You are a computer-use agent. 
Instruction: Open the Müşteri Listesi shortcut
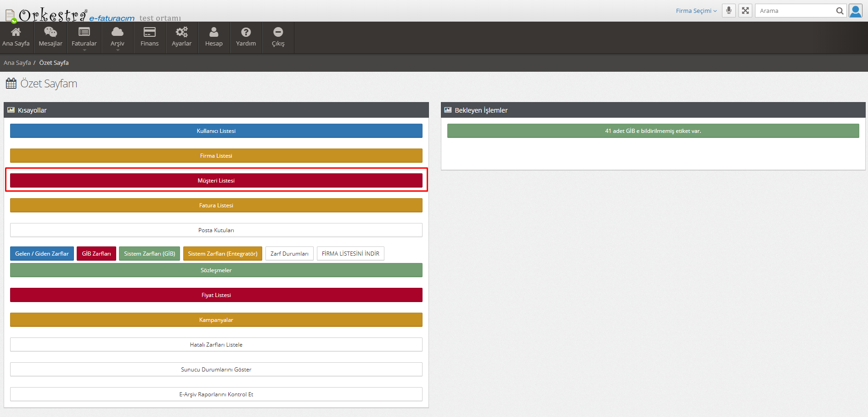(216, 181)
